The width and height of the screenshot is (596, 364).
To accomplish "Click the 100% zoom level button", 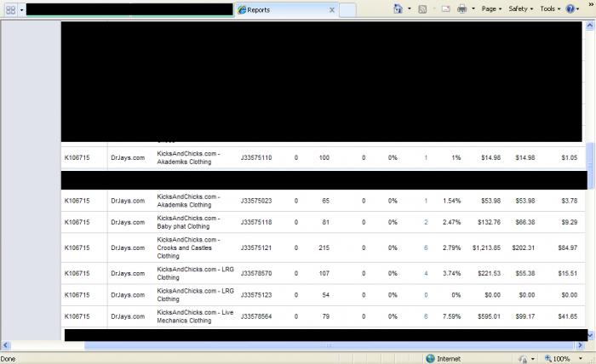I will (557, 359).
